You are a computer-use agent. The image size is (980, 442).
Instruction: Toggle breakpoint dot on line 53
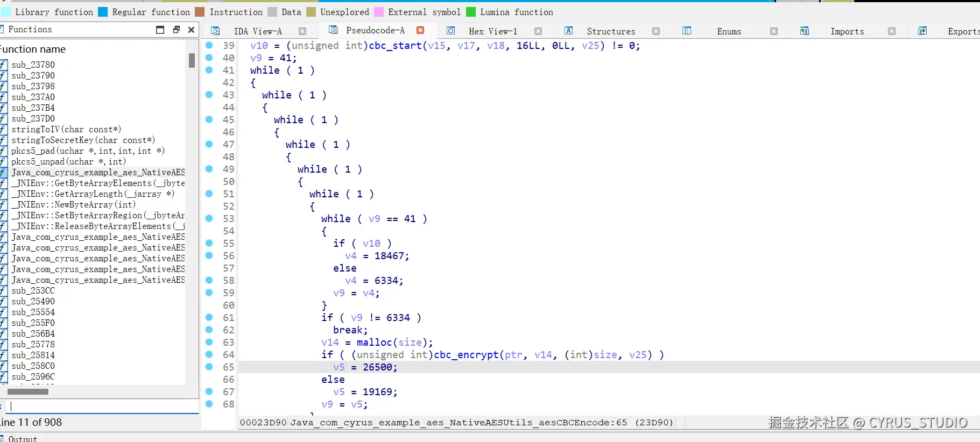click(x=209, y=218)
